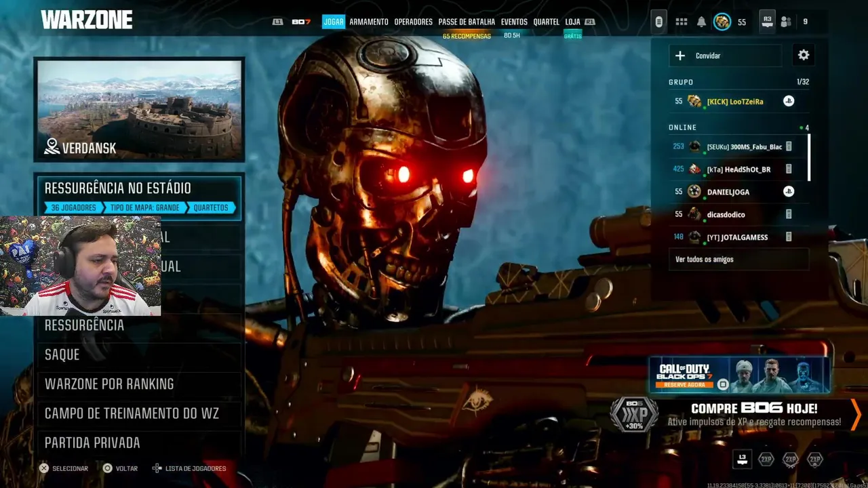This screenshot has height=488, width=868.
Task: Click the map pin icon beside VERDANSK
Action: point(52,146)
